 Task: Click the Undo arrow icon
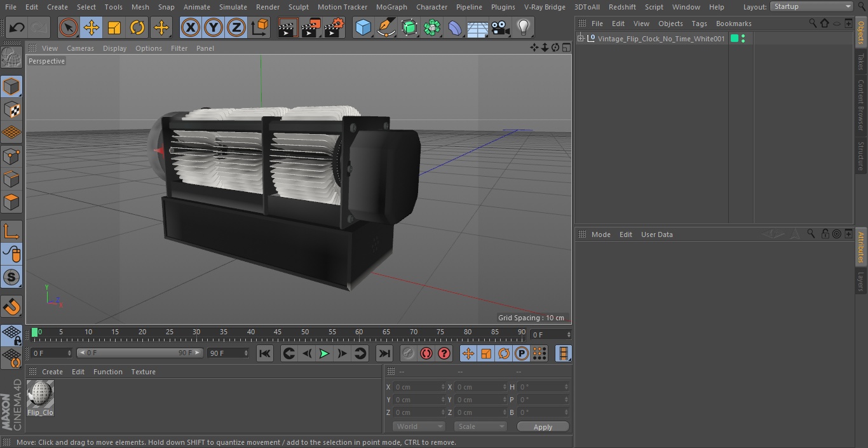(17, 27)
